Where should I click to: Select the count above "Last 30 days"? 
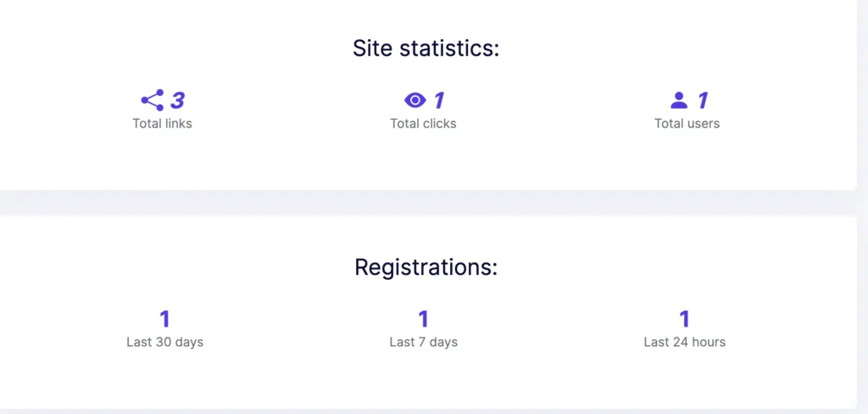point(164,319)
